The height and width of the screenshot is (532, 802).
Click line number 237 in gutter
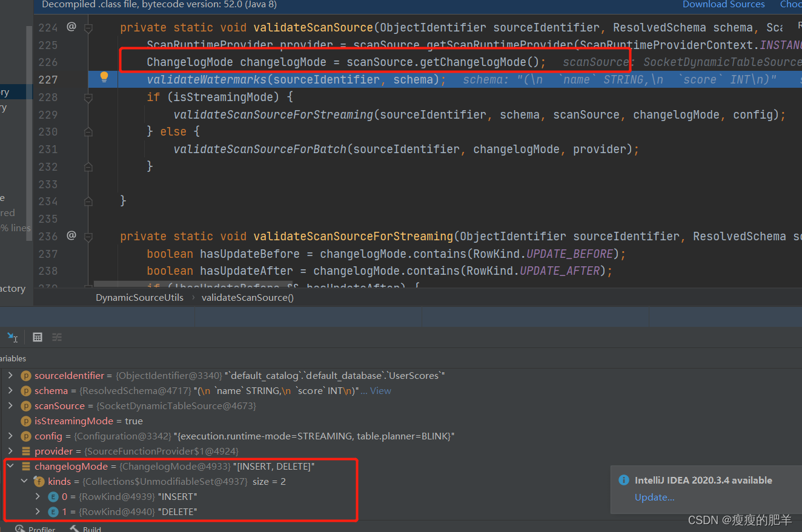[x=48, y=254]
